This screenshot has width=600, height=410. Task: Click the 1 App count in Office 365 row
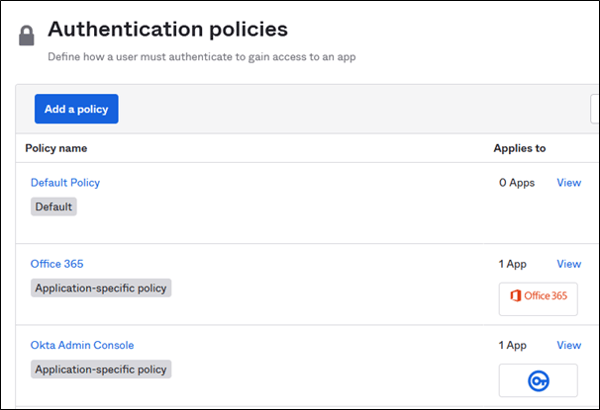coord(513,264)
